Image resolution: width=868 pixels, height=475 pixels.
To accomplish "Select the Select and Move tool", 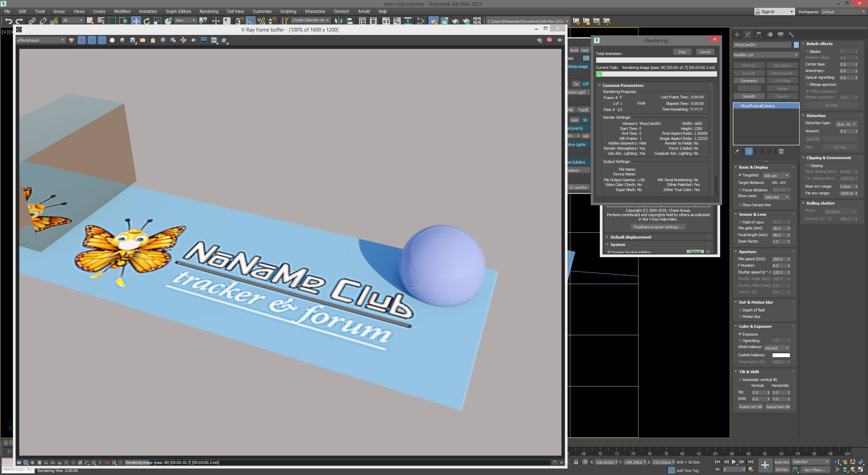I will [x=136, y=21].
